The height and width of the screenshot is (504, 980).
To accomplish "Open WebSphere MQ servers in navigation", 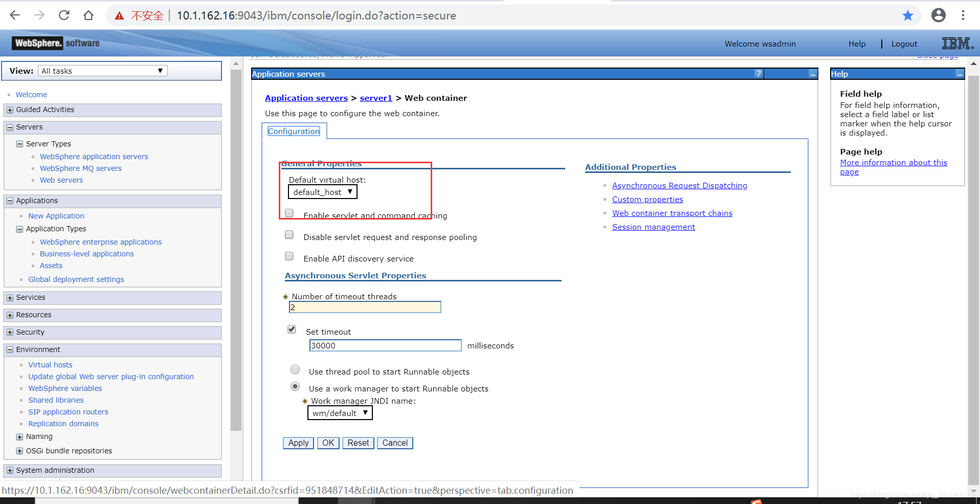I will [x=81, y=168].
